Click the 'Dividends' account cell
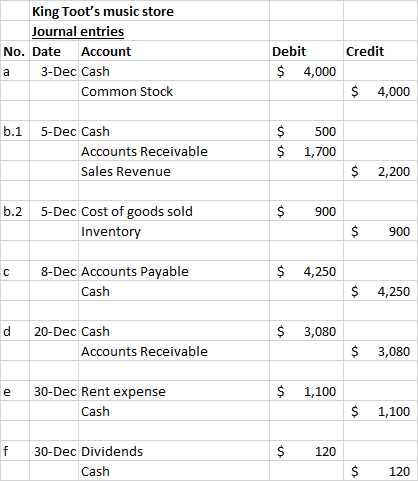418x481 pixels. pyautogui.click(x=174, y=451)
